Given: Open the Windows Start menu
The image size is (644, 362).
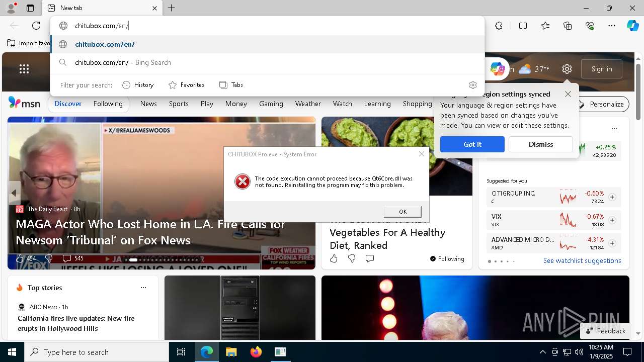Looking at the screenshot, I should pyautogui.click(x=12, y=352).
